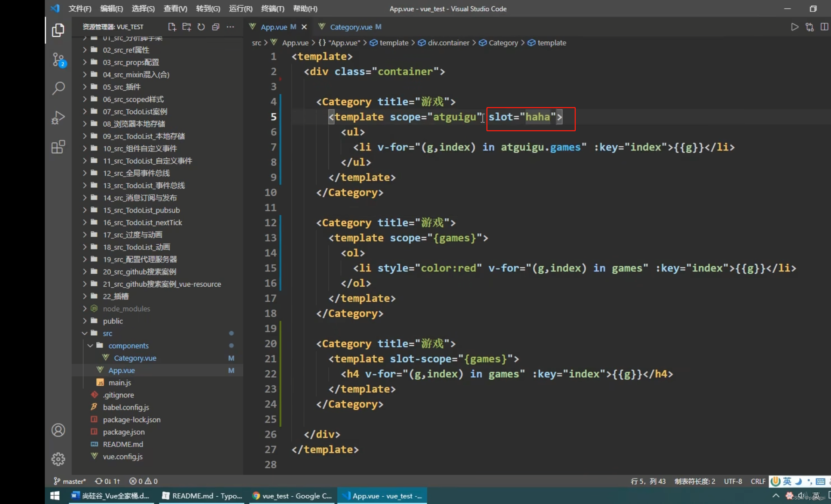
Task: Change the CRLF line ending setting
Action: 758,481
